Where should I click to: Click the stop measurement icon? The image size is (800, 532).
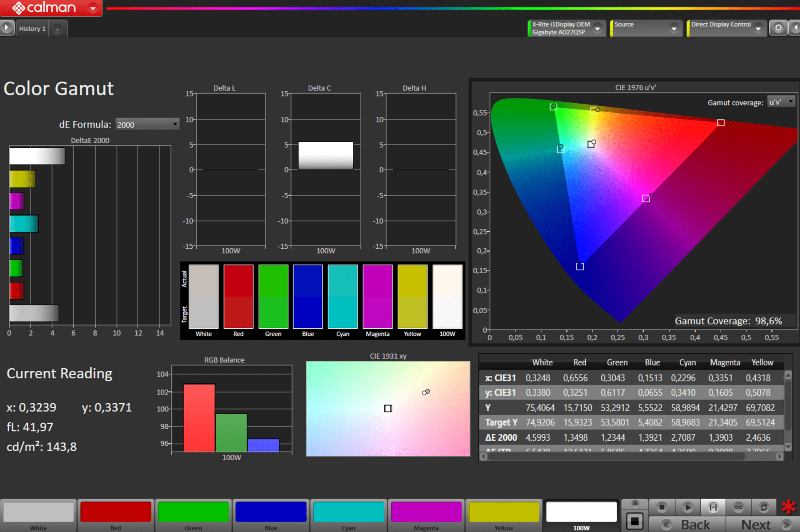(x=662, y=507)
